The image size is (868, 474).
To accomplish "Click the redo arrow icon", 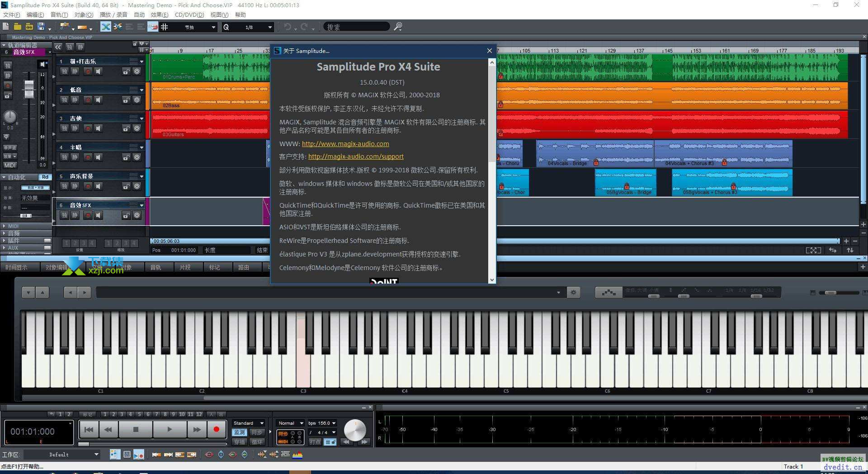I will (x=304, y=27).
